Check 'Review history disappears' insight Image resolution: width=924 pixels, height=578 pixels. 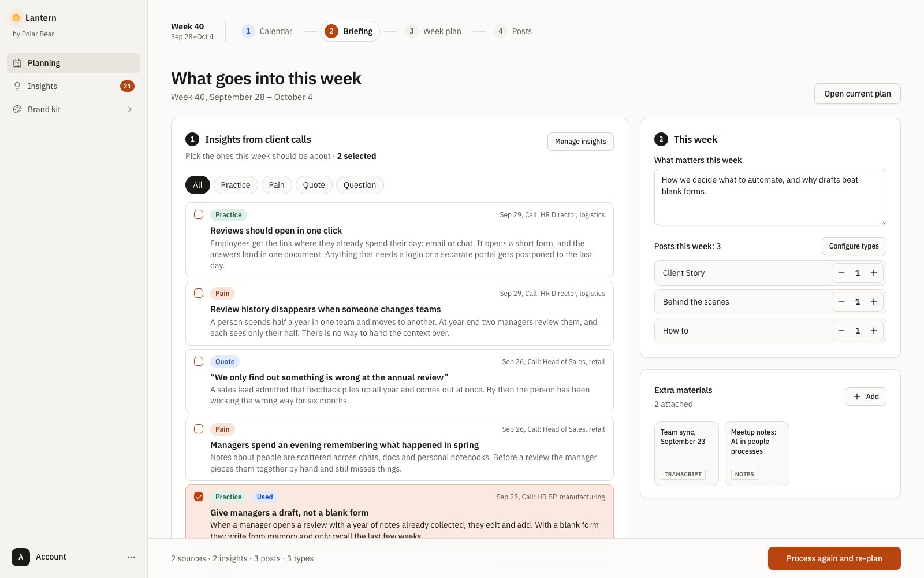[199, 293]
